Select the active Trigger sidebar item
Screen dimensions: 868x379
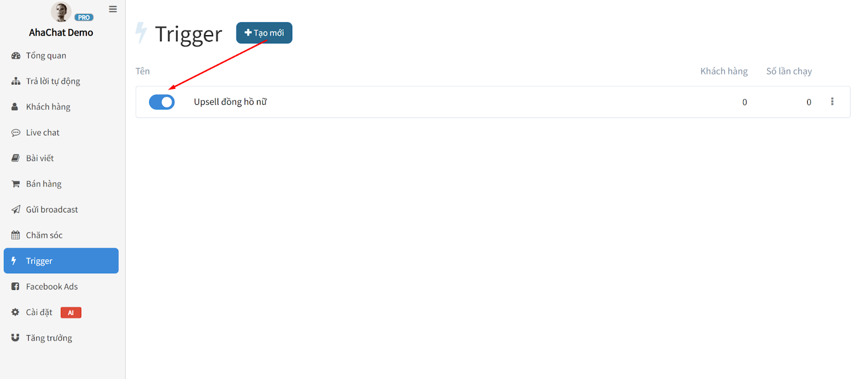point(61,261)
